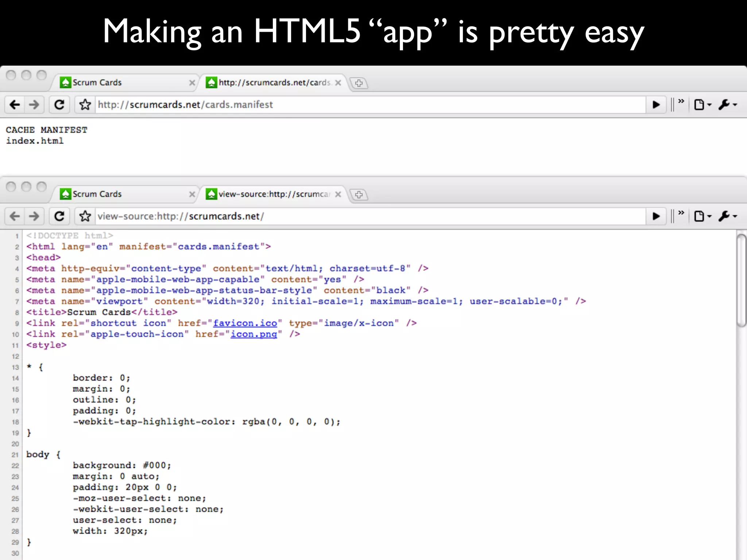Image resolution: width=747 pixels, height=560 pixels.
Task: Close Scrum Cards tab in upper window
Action: (x=192, y=83)
